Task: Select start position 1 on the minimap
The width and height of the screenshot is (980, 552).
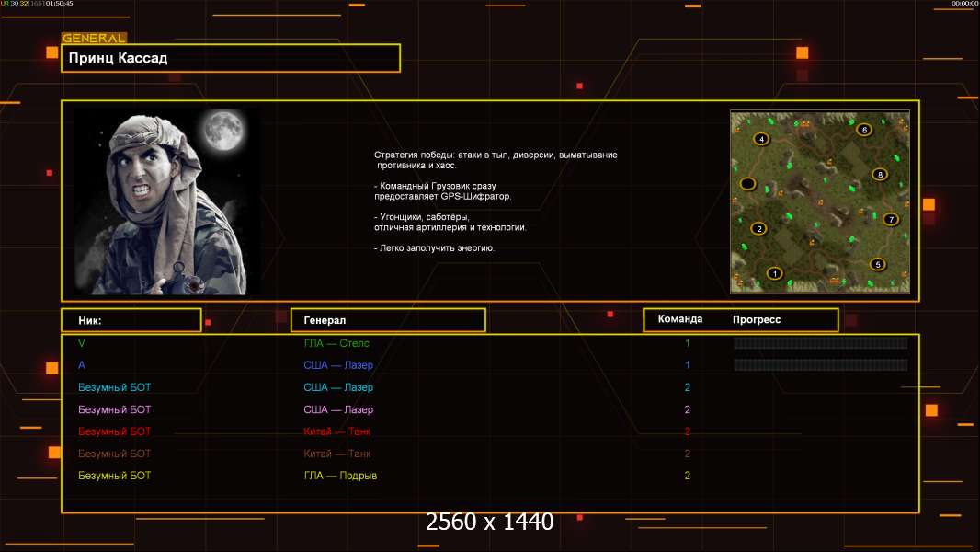Action: (774, 273)
